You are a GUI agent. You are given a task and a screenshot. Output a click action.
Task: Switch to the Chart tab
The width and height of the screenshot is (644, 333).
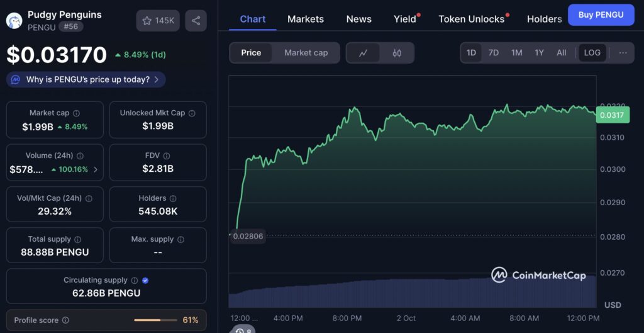(x=253, y=19)
